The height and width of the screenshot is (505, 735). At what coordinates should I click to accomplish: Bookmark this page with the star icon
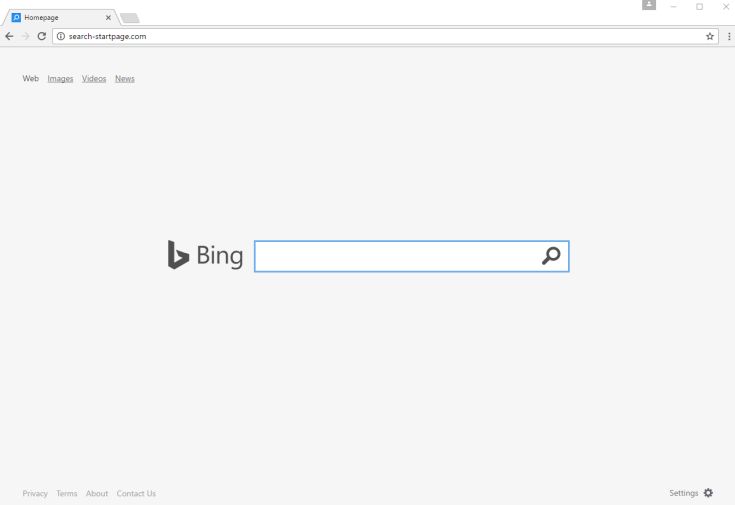coord(710,36)
